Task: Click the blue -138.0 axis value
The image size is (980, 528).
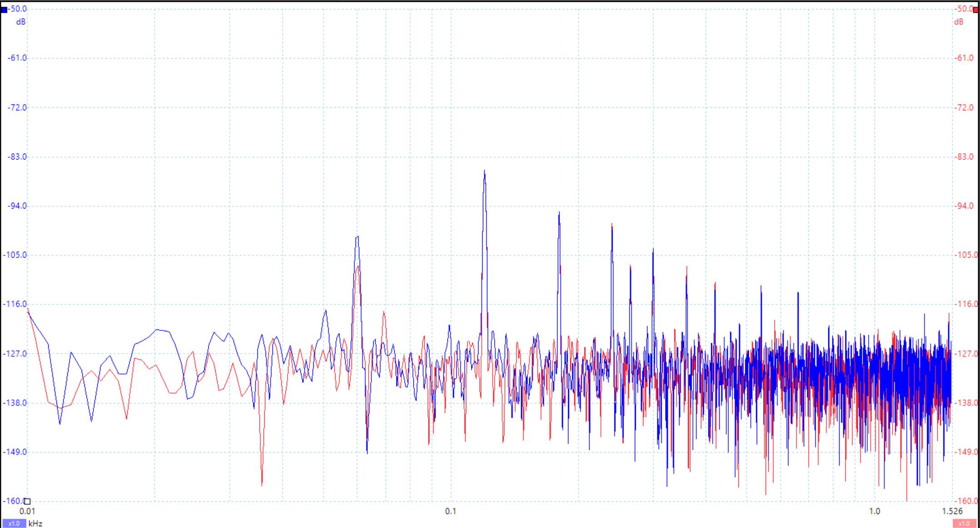Action: (15, 403)
